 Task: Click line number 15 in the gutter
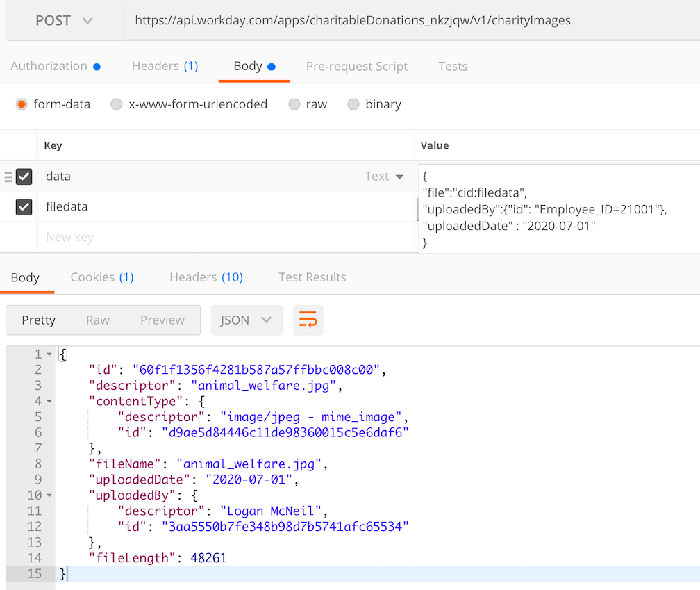point(35,574)
